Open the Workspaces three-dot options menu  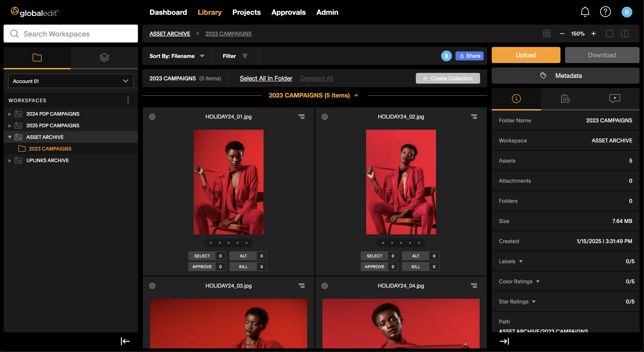coord(128,100)
